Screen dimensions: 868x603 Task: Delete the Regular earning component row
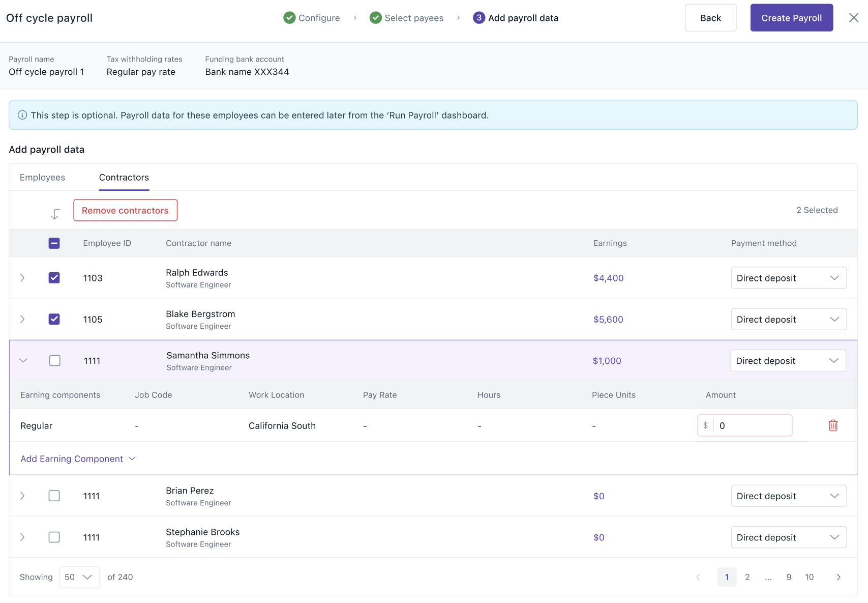click(833, 425)
